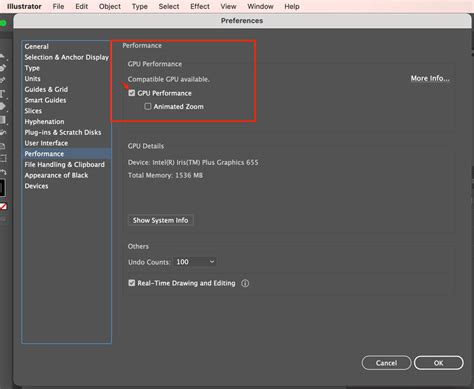The width and height of the screenshot is (474, 389).
Task: Open the View menu
Action: point(228,6)
